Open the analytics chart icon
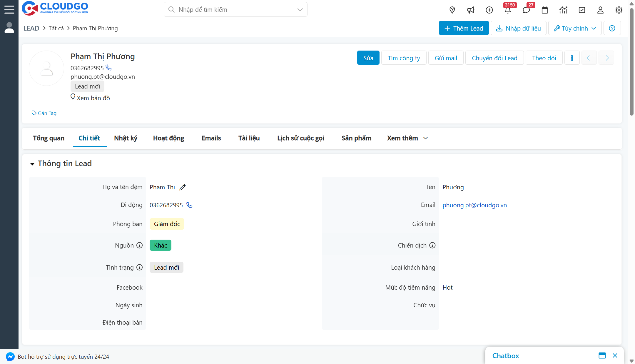 (x=563, y=10)
